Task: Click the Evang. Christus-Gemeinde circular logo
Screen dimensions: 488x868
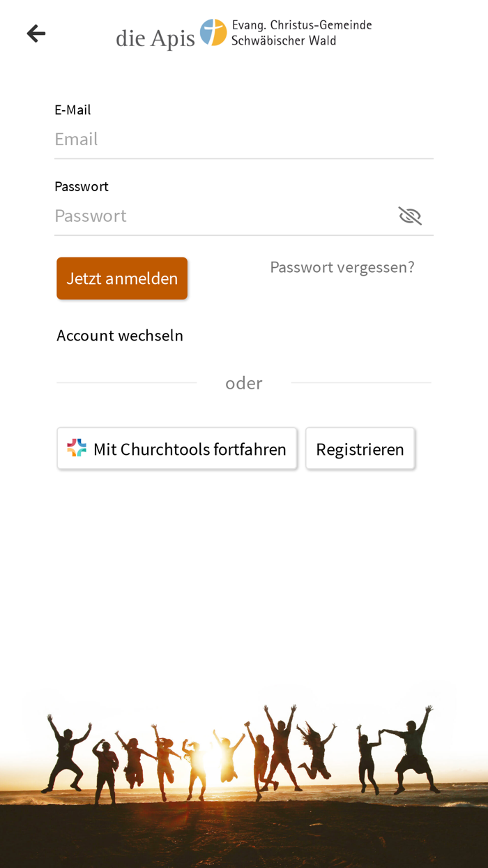Action: point(213,32)
